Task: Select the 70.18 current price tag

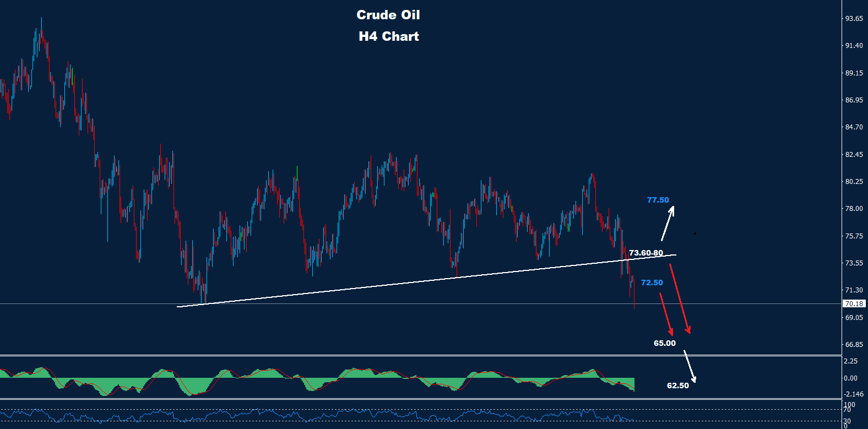Action: pos(854,303)
